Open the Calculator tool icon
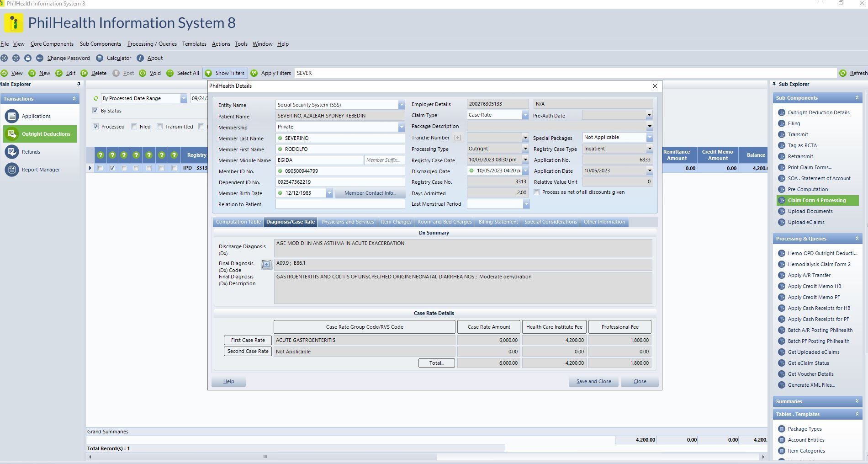The image size is (868, 464). 100,58
